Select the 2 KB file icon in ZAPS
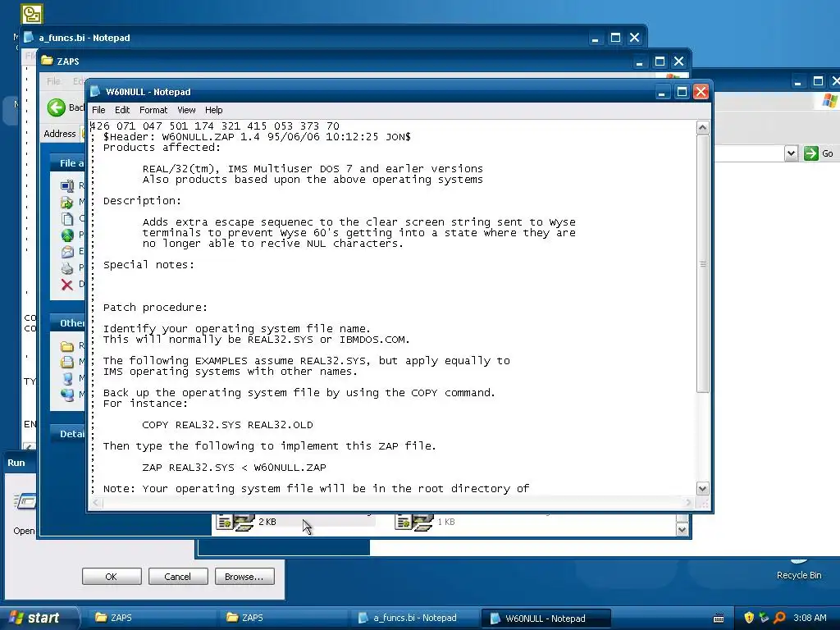840x630 pixels. 235,523
